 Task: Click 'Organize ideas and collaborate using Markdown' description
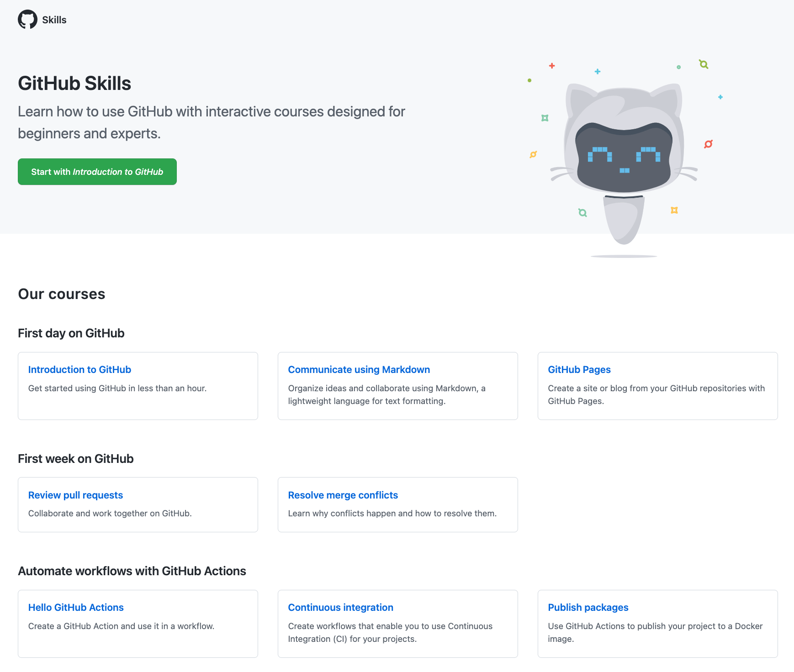387,395
